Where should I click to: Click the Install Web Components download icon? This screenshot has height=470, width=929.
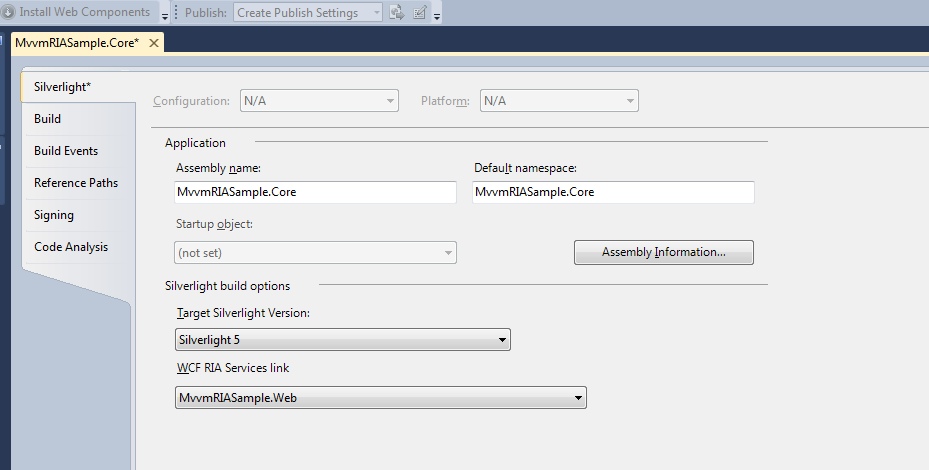click(x=8, y=12)
